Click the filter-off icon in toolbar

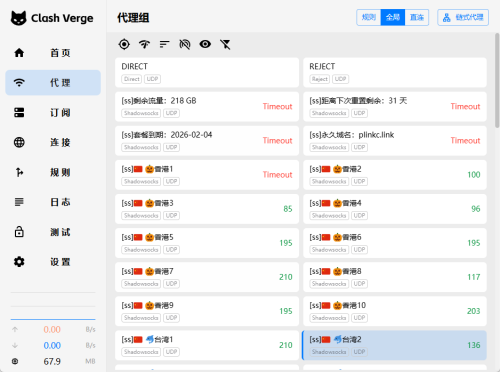coord(225,44)
